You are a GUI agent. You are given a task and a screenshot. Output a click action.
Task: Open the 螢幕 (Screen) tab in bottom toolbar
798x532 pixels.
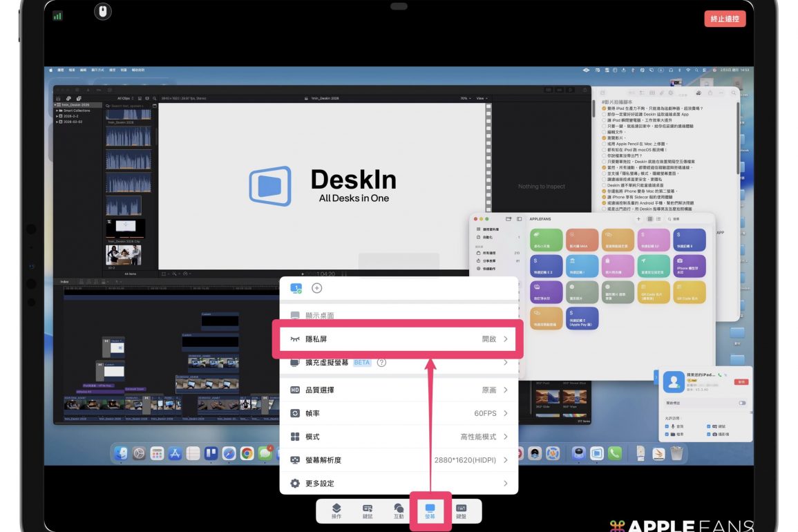click(x=430, y=511)
